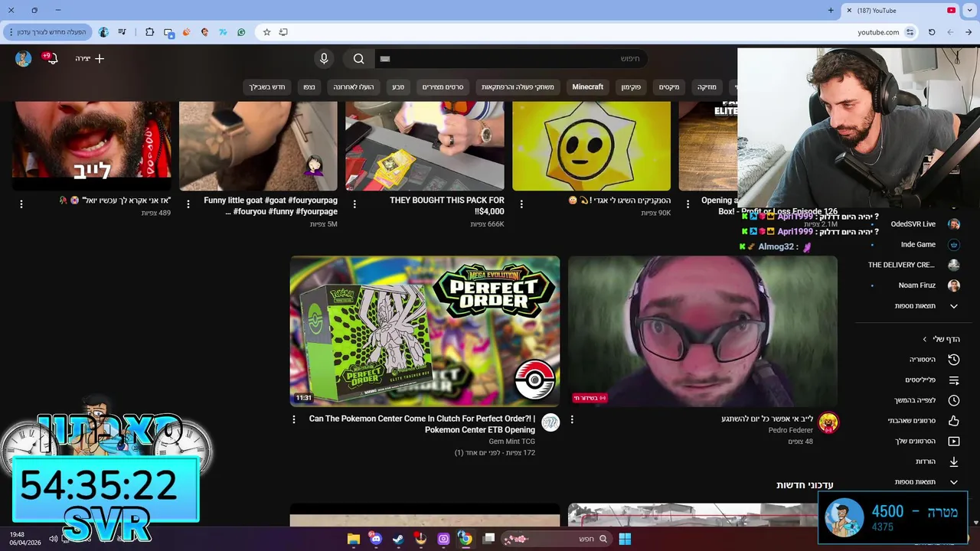Screen dimensions: 980x551
Task: Click the YouTube search magnifier button
Action: tap(358, 59)
